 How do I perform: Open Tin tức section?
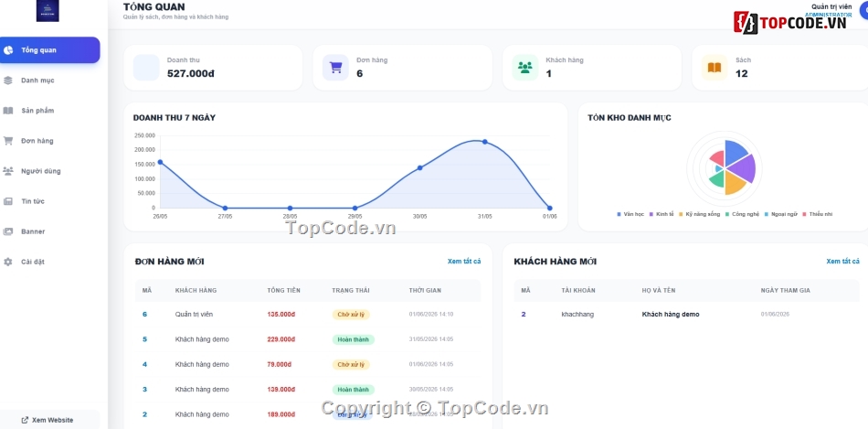(50, 201)
